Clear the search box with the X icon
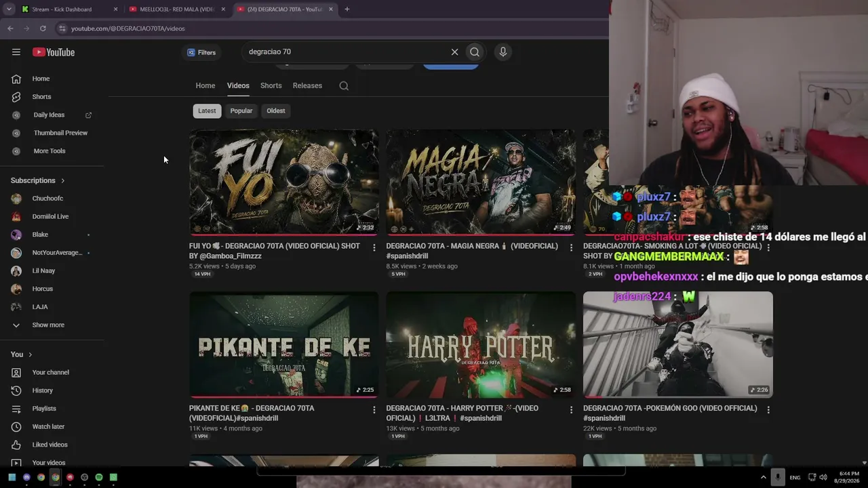 click(x=454, y=52)
